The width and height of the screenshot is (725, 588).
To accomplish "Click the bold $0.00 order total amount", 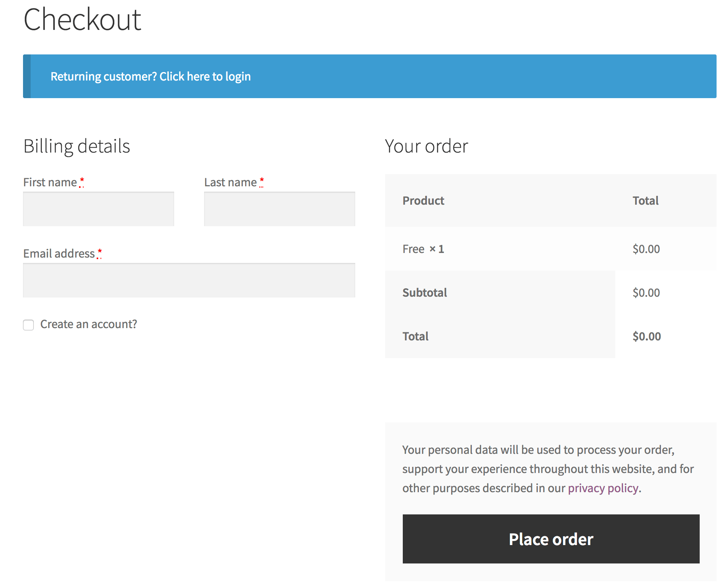I will pyautogui.click(x=646, y=337).
